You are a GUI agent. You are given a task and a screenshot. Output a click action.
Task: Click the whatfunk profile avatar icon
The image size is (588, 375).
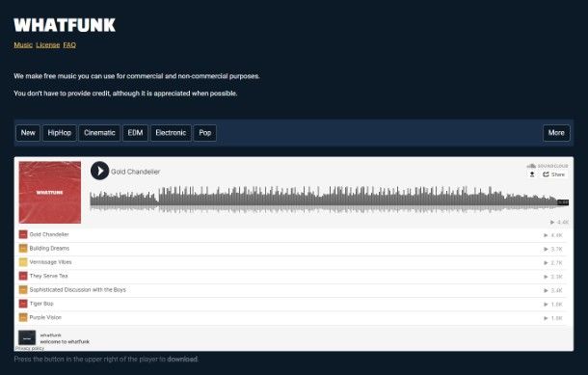27,337
